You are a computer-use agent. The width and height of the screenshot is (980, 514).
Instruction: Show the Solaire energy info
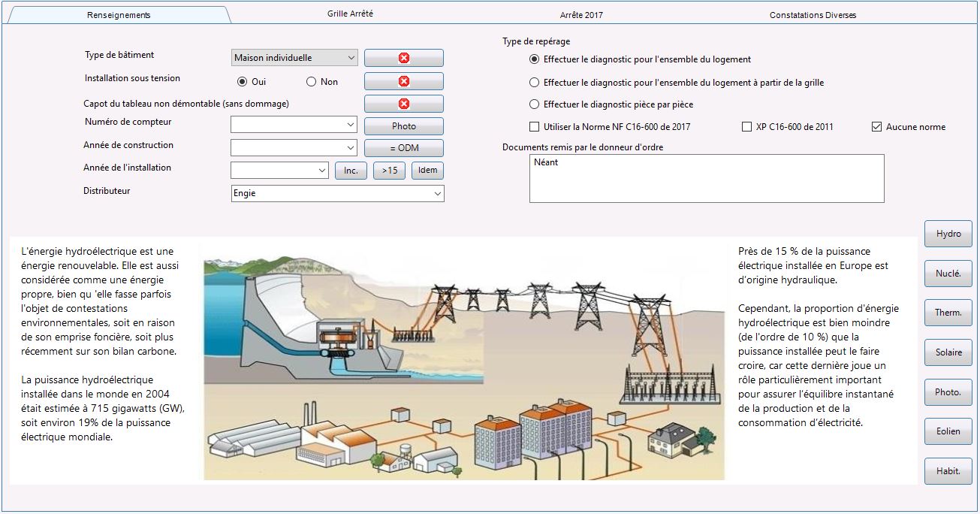click(948, 352)
